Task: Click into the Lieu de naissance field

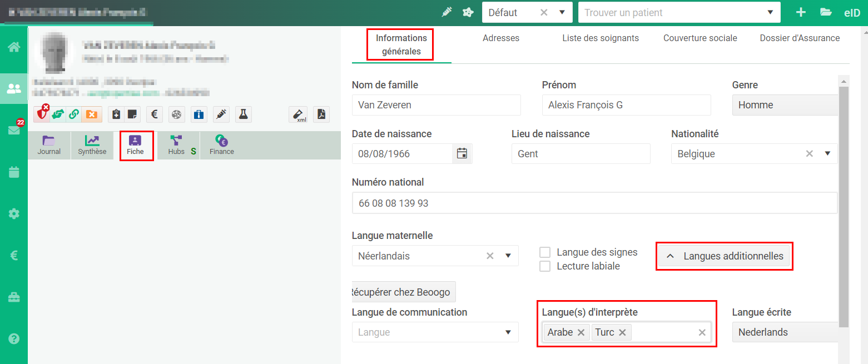Action: [x=581, y=154]
